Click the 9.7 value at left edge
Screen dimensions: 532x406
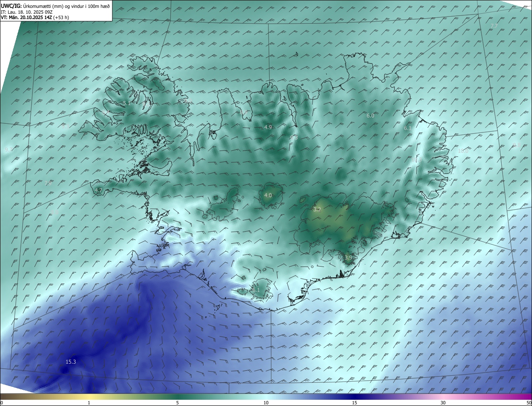8,149
